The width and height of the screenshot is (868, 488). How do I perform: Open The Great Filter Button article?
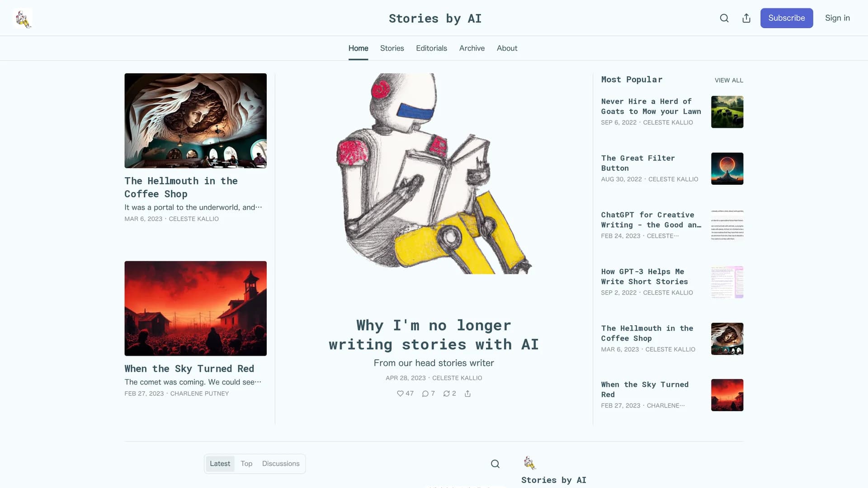[x=637, y=163]
